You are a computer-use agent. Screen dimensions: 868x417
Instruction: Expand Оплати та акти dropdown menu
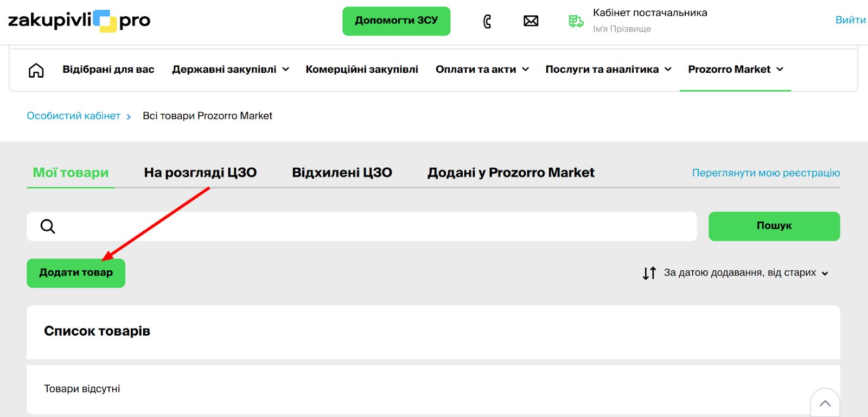point(482,69)
